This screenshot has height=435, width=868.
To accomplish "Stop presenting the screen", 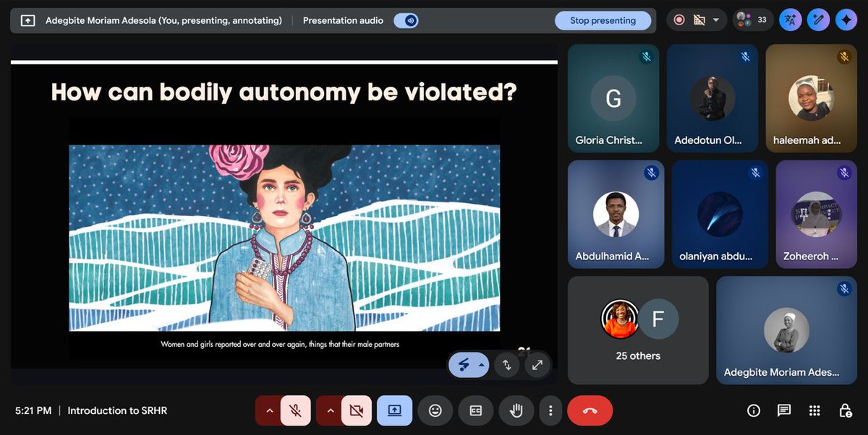I will point(603,20).
